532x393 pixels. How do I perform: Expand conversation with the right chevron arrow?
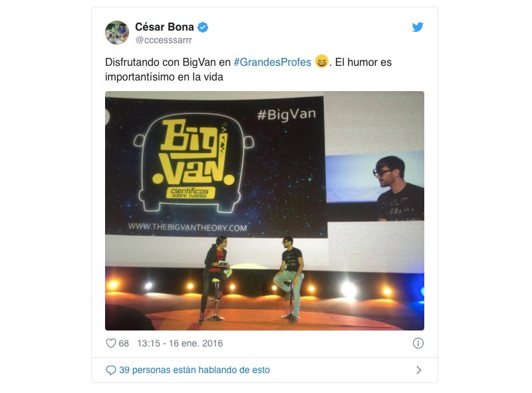[419, 370]
